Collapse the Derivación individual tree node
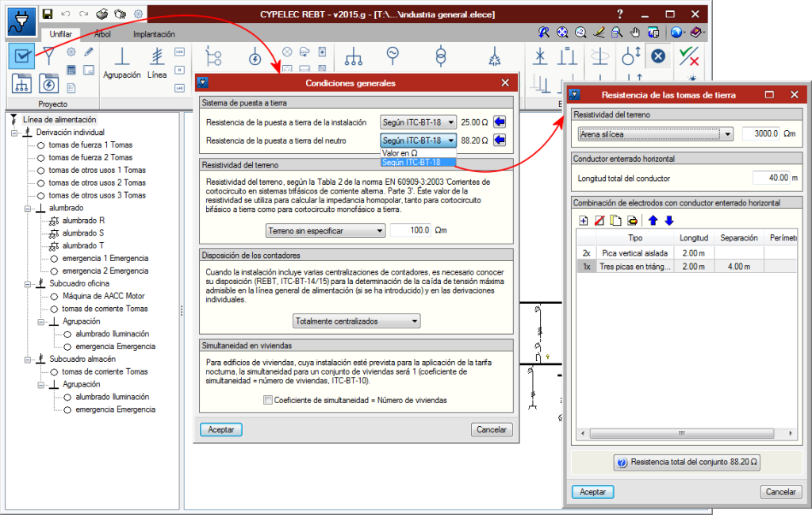The width and height of the screenshot is (812, 515). pos(14,133)
